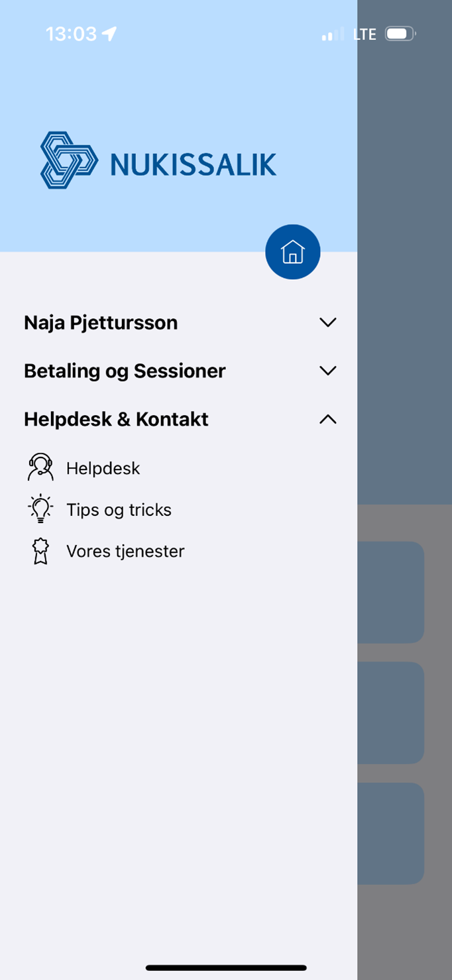Tap the Betaling og Sessioner heading text

pos(125,371)
